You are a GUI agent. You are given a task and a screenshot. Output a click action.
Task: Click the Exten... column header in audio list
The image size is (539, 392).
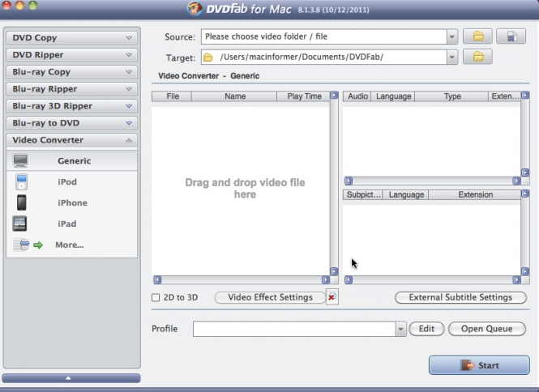505,96
